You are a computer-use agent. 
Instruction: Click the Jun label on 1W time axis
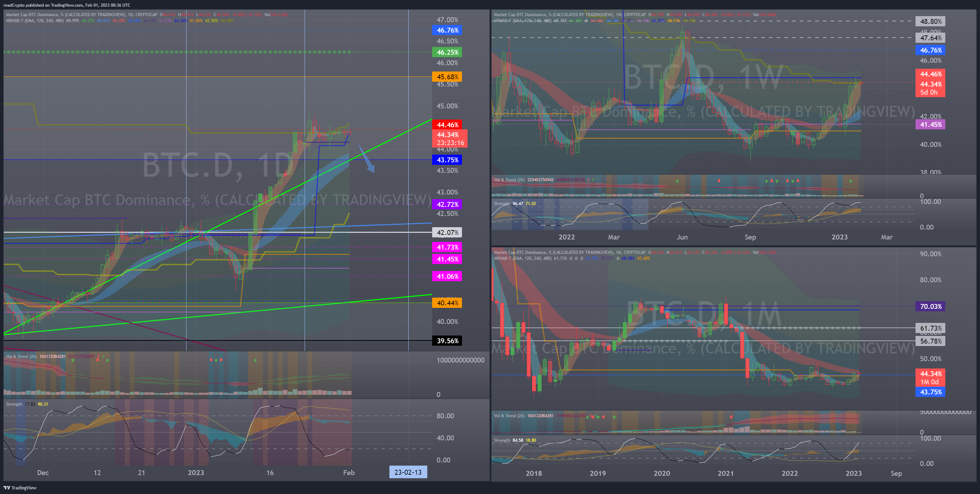pyautogui.click(x=682, y=237)
